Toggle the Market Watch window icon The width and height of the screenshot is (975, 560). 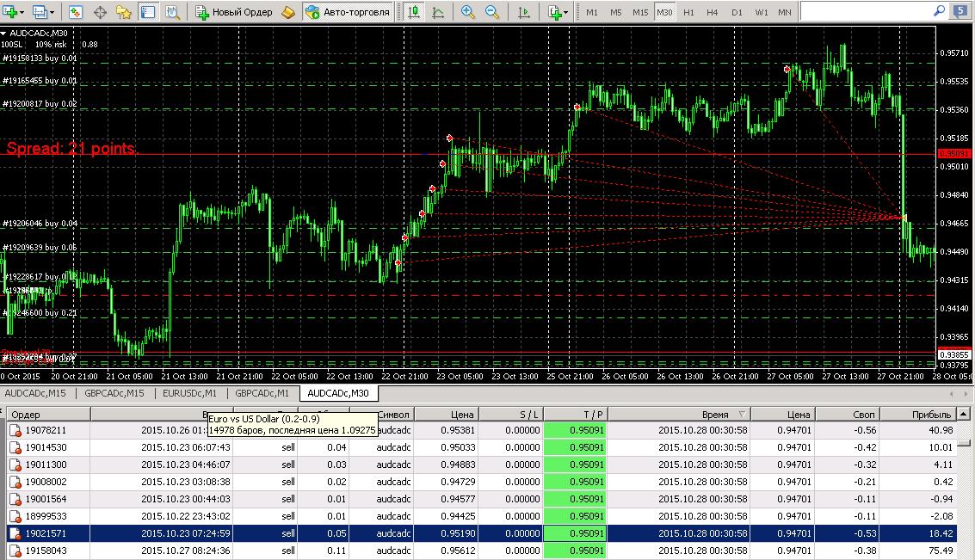pos(75,11)
